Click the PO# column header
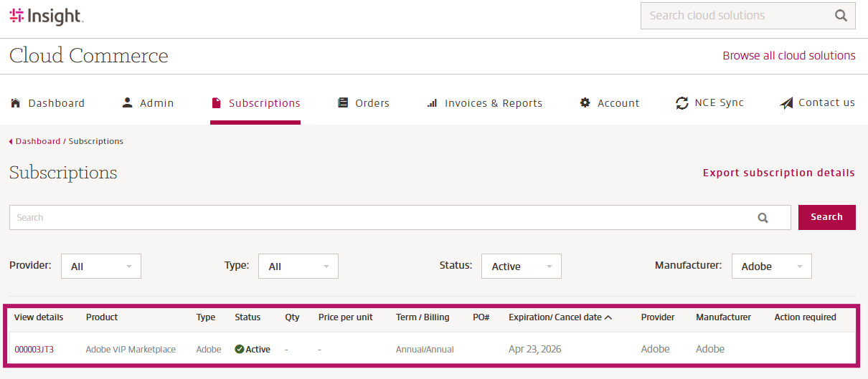Image resolution: width=868 pixels, height=379 pixels. [481, 317]
